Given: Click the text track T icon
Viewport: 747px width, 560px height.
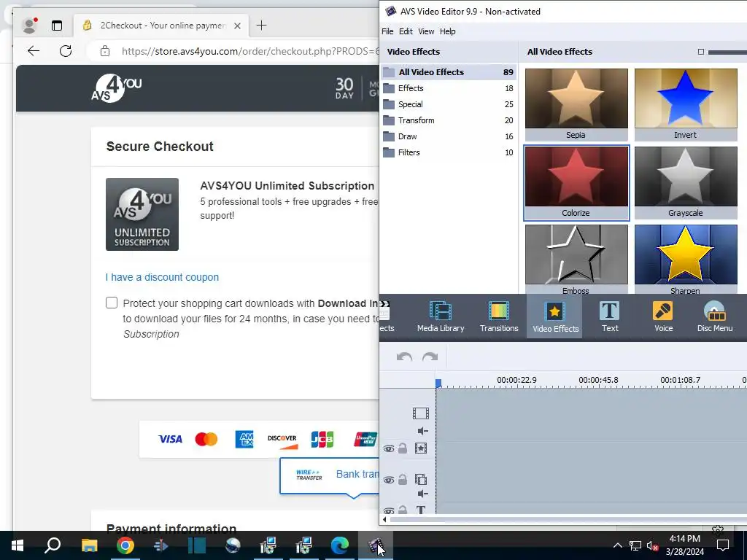Looking at the screenshot, I should tap(421, 510).
